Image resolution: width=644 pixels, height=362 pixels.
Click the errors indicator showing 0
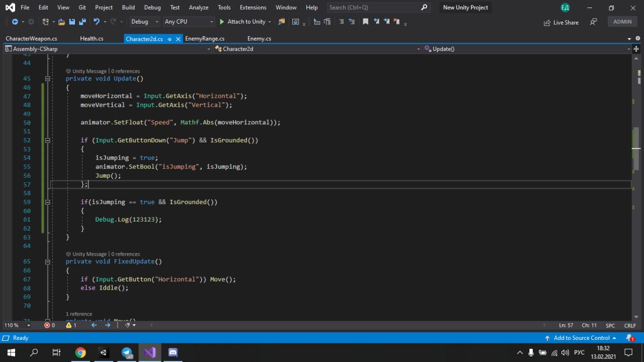coord(49,325)
